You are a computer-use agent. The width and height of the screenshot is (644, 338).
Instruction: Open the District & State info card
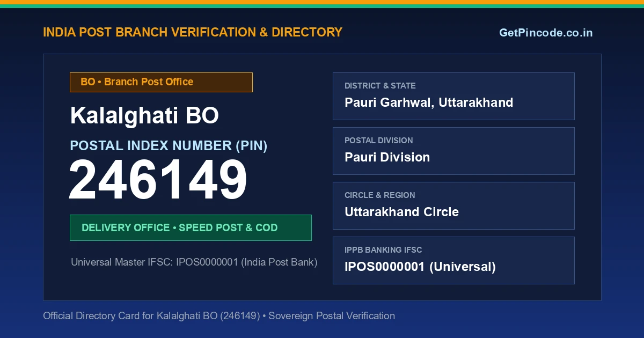(x=453, y=96)
